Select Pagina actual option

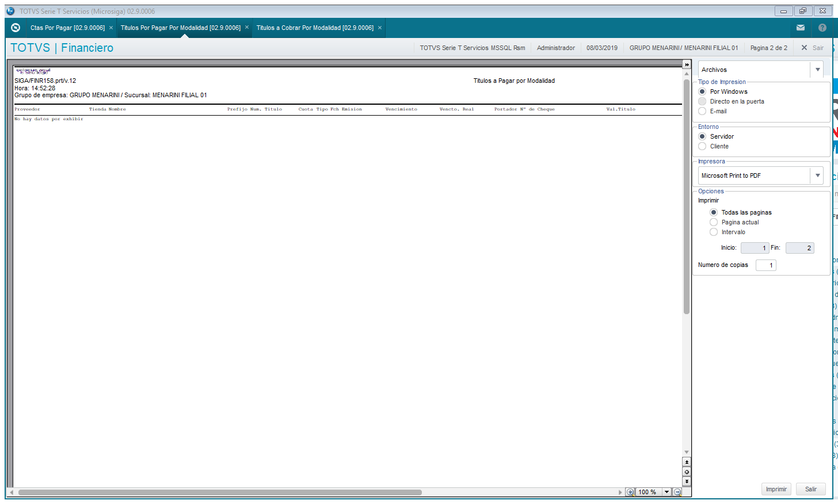714,222
